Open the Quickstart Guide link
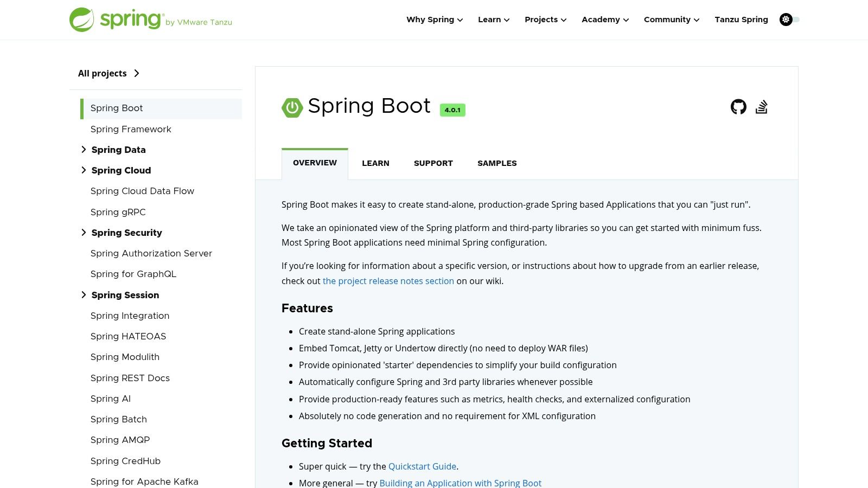868x488 pixels. pos(422,466)
